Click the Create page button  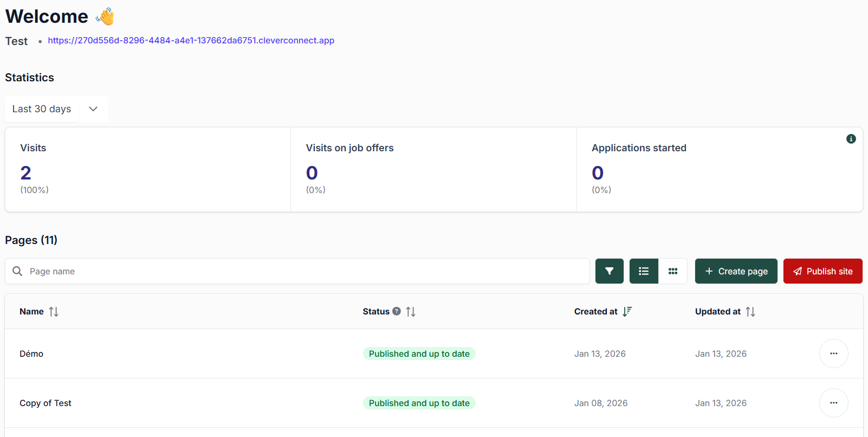pyautogui.click(x=736, y=271)
